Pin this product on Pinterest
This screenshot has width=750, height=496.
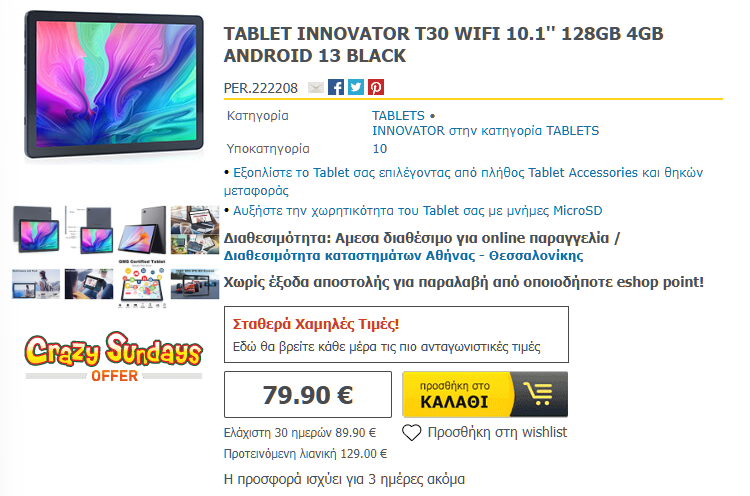pyautogui.click(x=376, y=88)
